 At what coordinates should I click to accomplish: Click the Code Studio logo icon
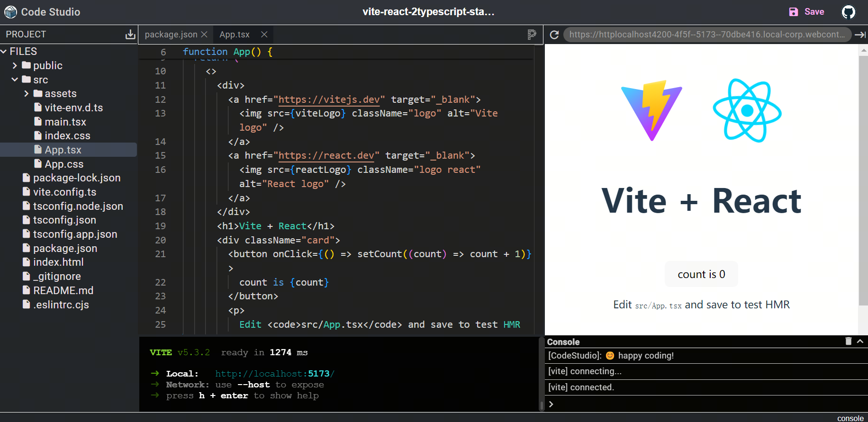[10, 12]
